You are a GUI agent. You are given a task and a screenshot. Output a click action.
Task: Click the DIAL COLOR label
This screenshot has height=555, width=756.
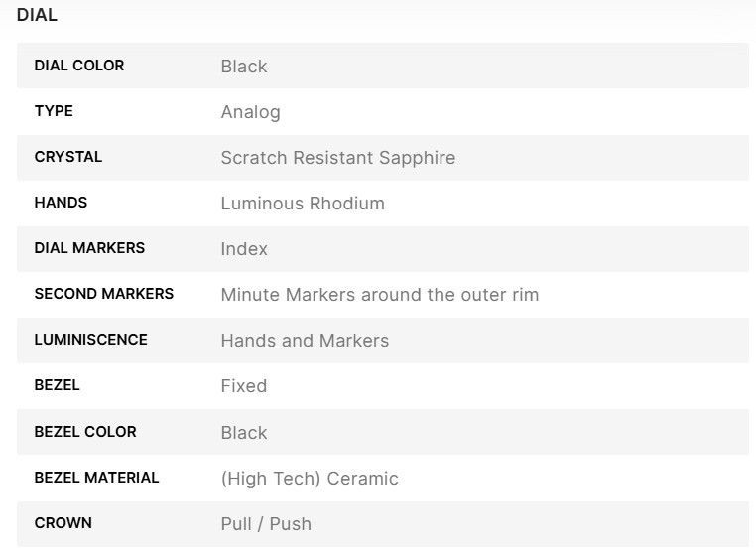pos(79,66)
